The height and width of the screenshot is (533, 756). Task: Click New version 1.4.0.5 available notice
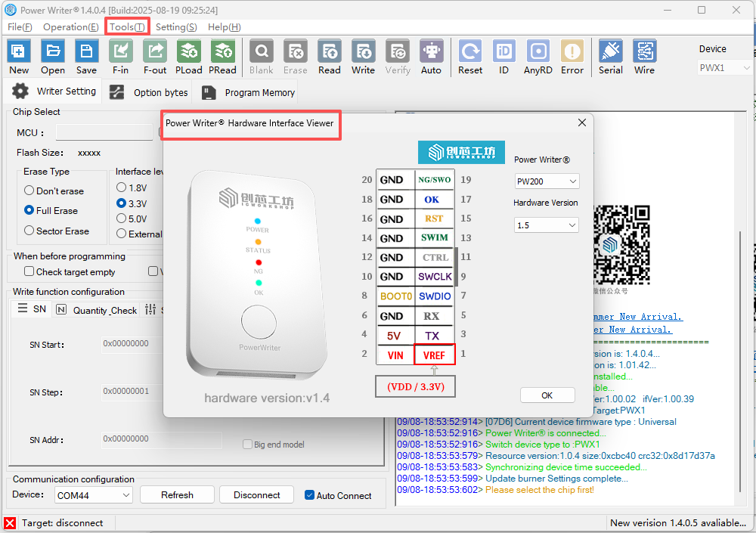(678, 523)
